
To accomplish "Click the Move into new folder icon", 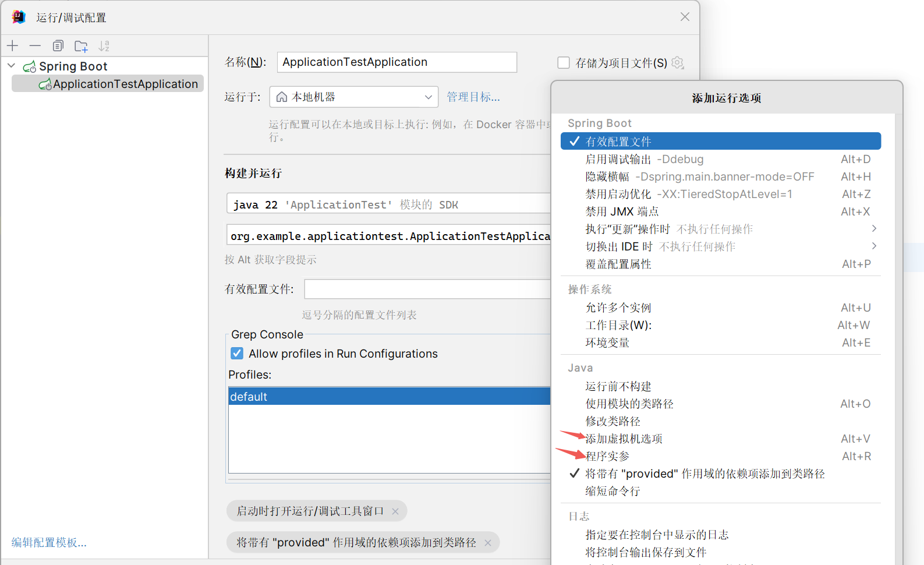I will pos(81,46).
